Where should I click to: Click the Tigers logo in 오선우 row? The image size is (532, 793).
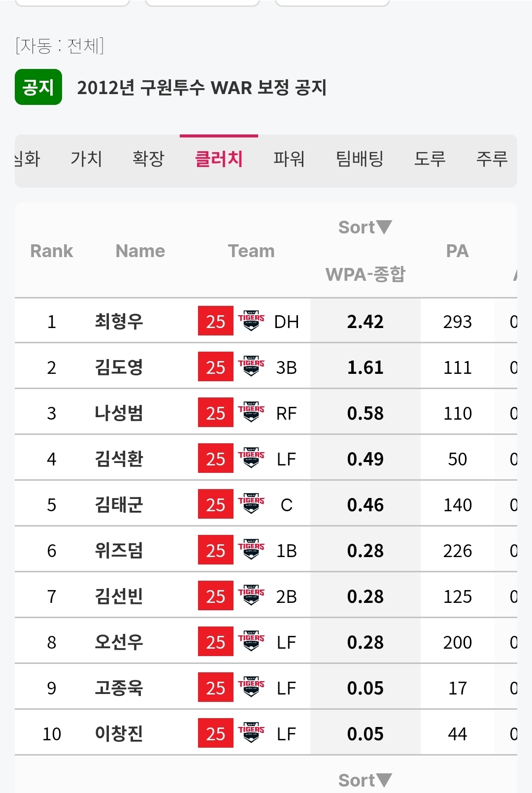(x=251, y=641)
